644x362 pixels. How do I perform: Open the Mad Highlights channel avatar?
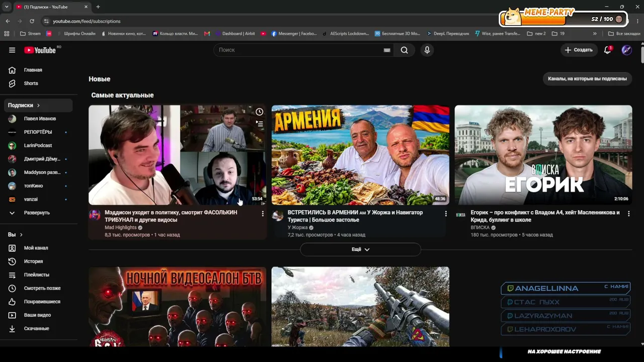(95, 215)
